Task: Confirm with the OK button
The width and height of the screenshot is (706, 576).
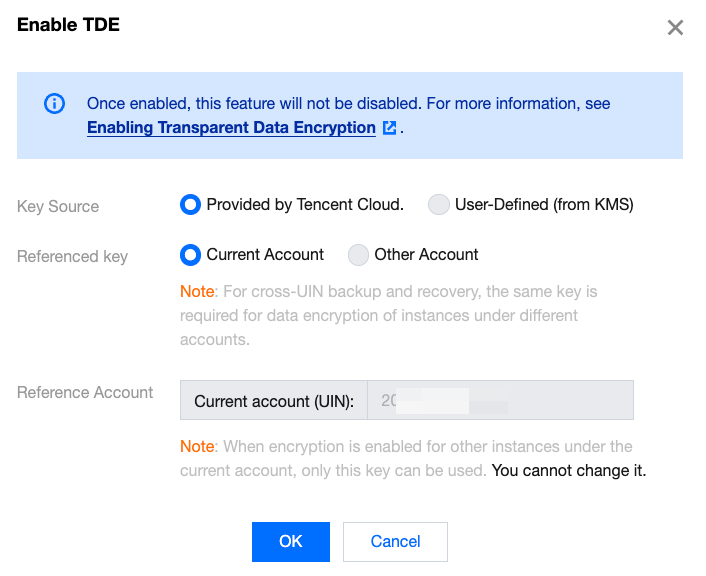Action: click(291, 541)
